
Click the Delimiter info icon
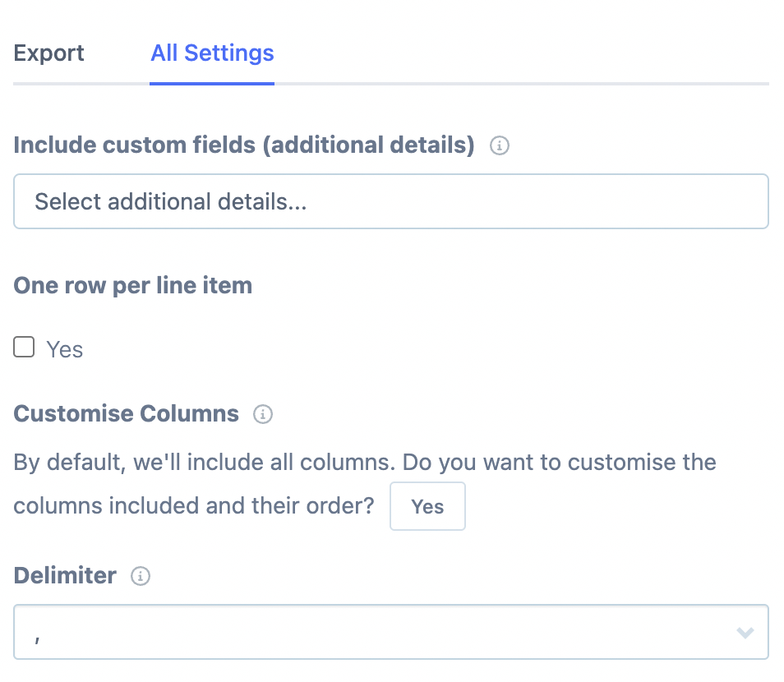[x=141, y=577]
